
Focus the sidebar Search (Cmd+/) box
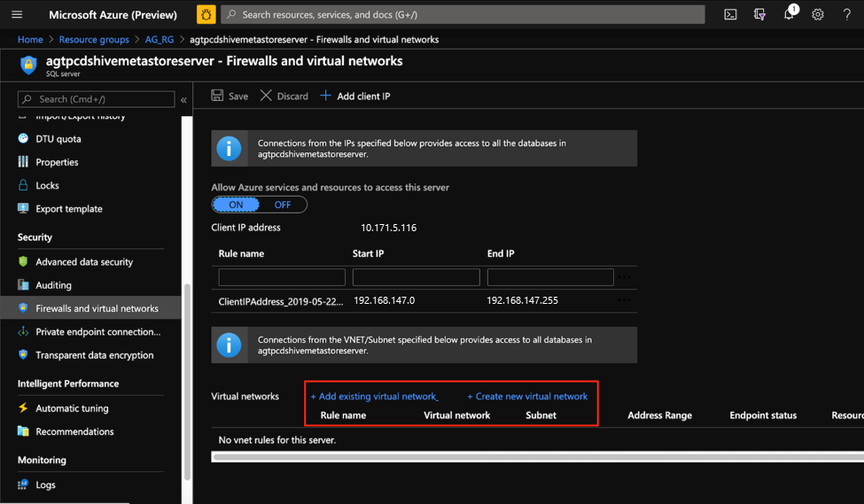[x=97, y=99]
